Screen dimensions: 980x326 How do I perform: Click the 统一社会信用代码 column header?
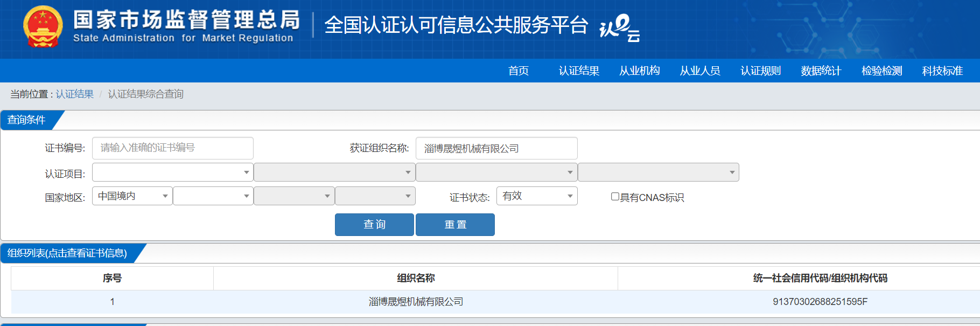click(x=820, y=278)
